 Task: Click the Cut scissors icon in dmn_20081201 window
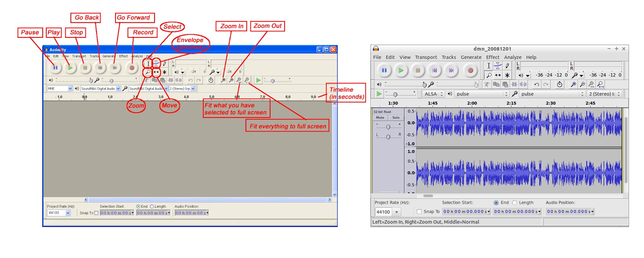pyautogui.click(x=487, y=85)
